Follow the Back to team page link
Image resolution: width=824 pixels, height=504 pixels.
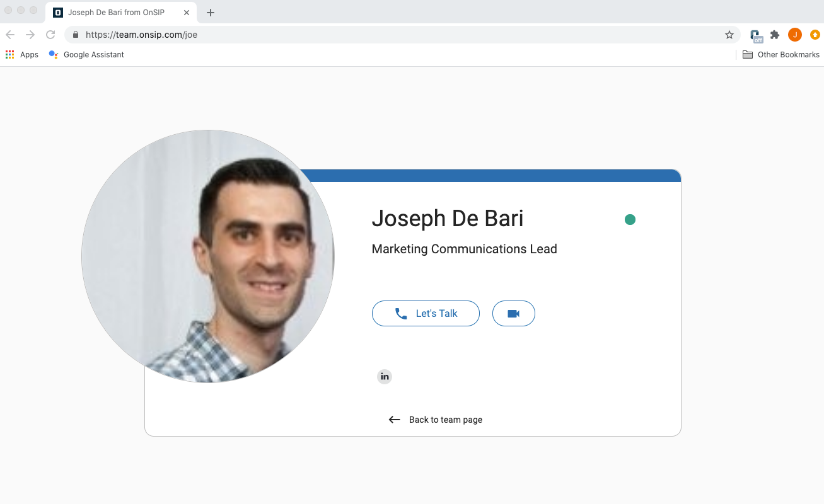click(435, 419)
